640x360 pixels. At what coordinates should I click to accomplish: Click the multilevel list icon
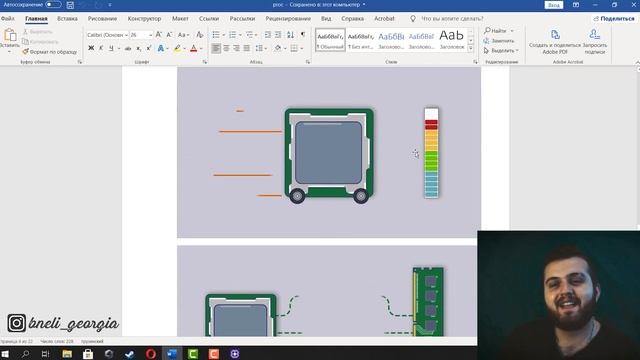[249, 35]
